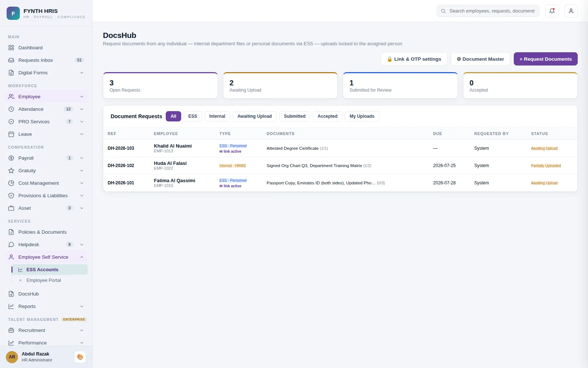Viewport: 588px width, 368px height.
Task: Click the Open Requests summary card
Action: pos(161,85)
